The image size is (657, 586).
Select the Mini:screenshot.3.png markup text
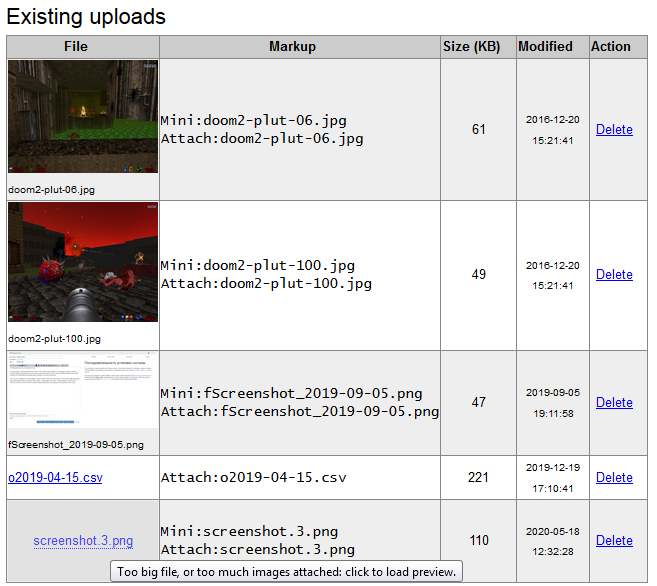point(249,532)
